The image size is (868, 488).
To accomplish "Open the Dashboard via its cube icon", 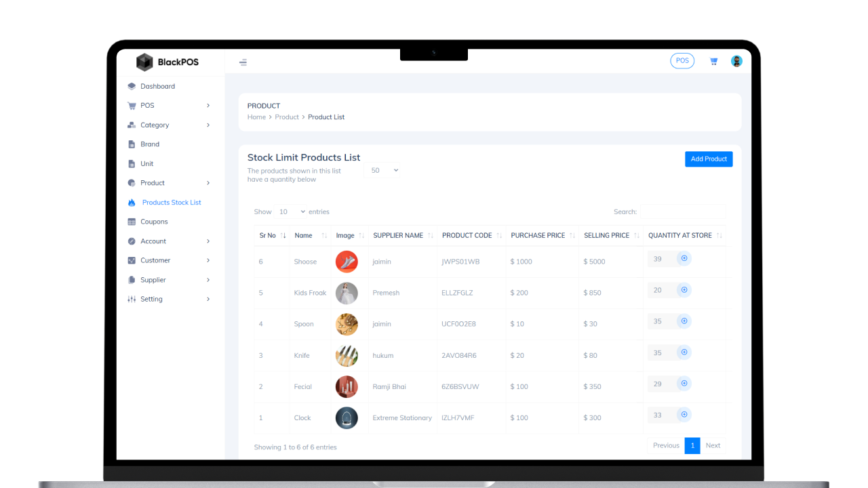I will point(132,86).
